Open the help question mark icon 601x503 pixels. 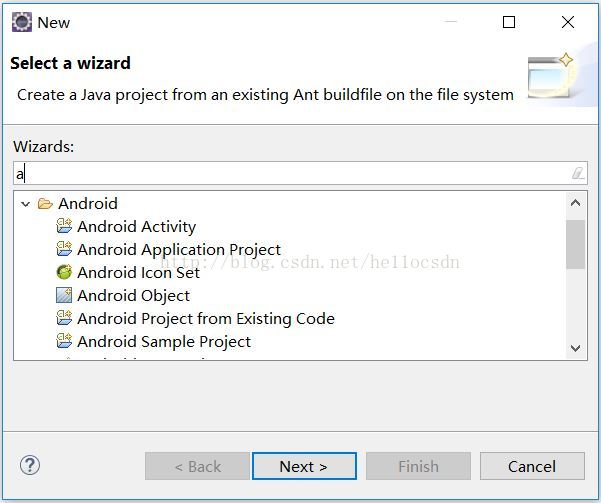pos(29,465)
